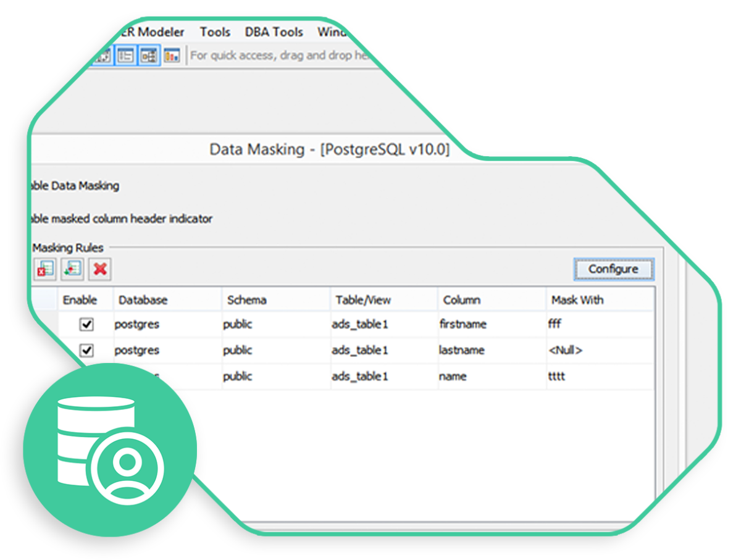The image size is (741, 560).
Task: Open the Tools menu
Action: click(x=215, y=32)
